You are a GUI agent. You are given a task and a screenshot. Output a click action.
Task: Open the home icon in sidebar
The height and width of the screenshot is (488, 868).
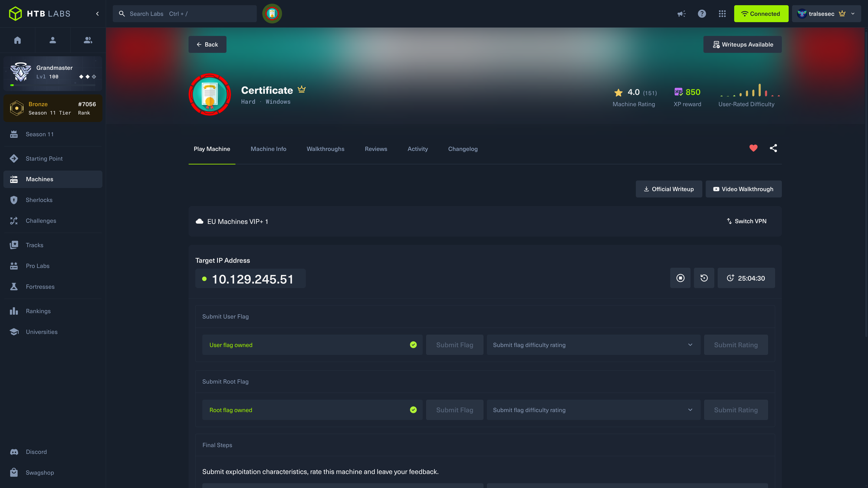[17, 40]
